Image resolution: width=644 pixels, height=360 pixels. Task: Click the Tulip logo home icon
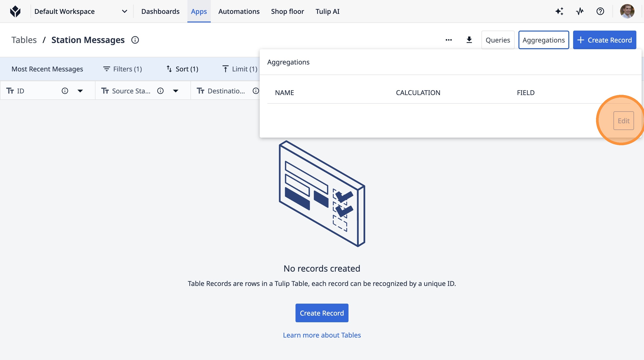point(15,11)
